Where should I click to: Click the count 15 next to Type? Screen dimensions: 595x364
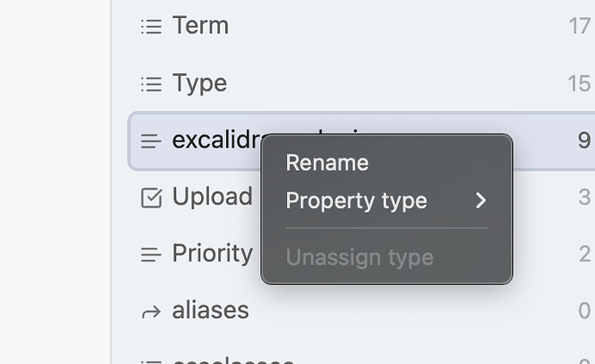point(579,84)
